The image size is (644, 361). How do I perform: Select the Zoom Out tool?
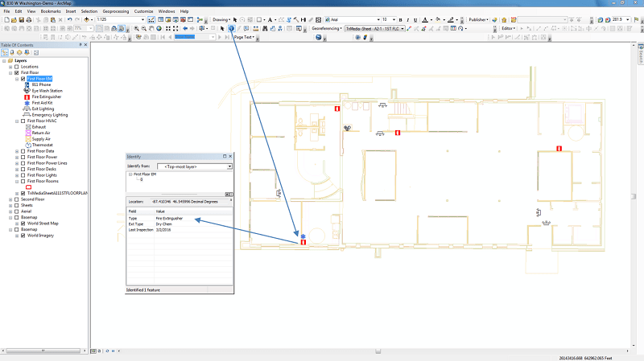pos(144,28)
